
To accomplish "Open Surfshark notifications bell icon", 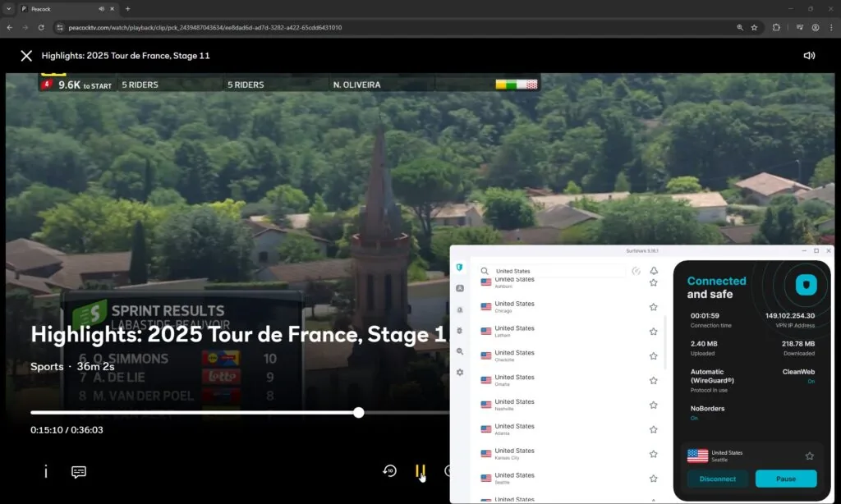I will [654, 271].
